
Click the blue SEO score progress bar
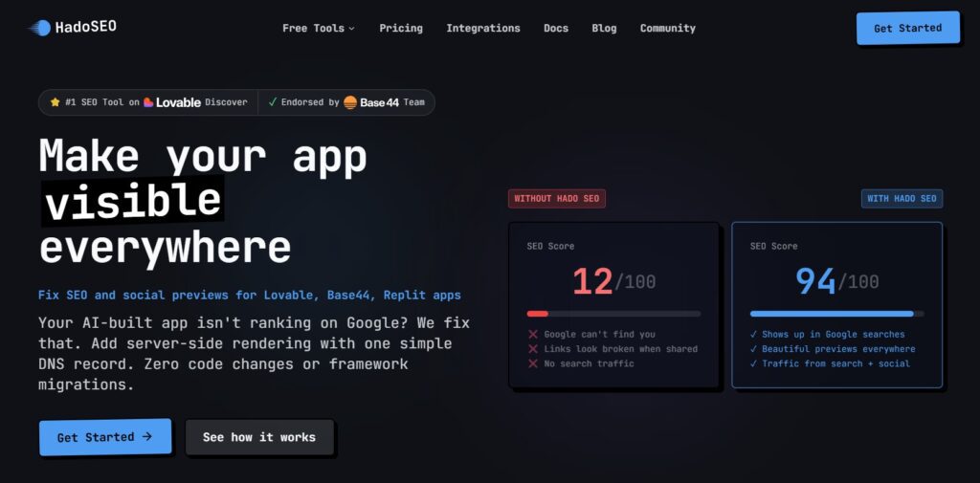pyautogui.click(x=836, y=314)
